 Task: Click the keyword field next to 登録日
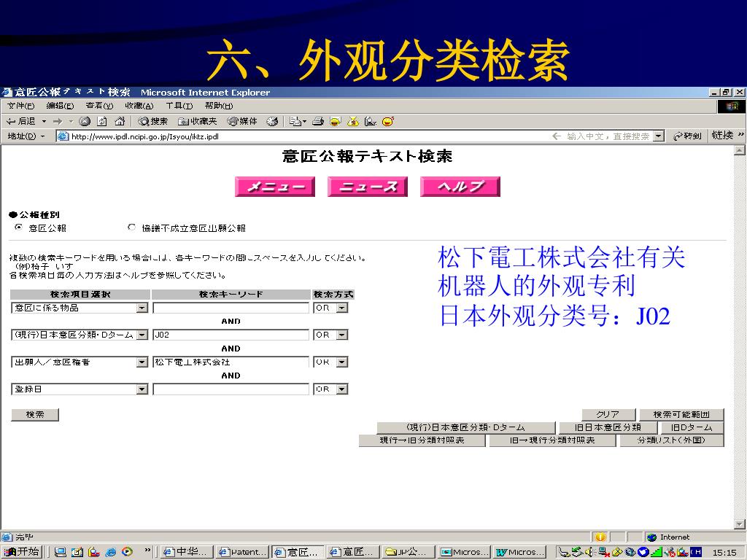231,389
